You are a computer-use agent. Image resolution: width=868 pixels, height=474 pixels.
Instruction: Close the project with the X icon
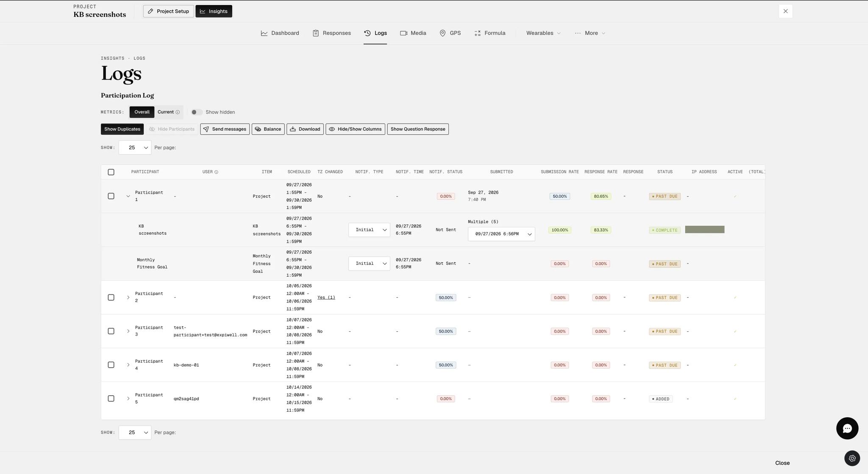(785, 11)
